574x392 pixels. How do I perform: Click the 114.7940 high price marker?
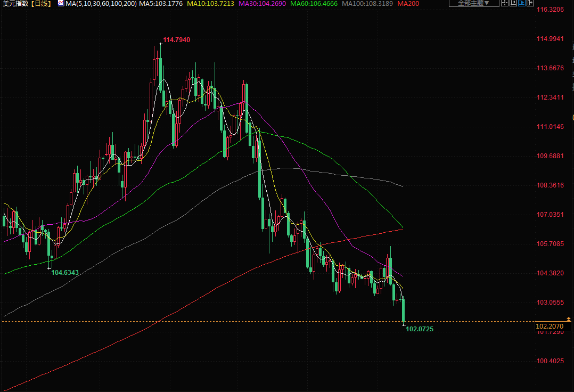click(x=176, y=40)
